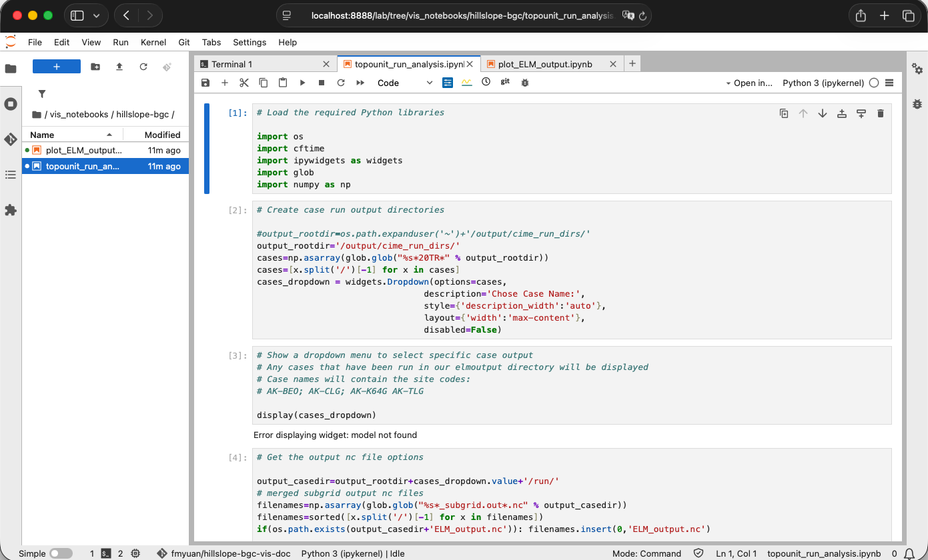The width and height of the screenshot is (928, 560).
Task: Toggle the kernel busy indicator circle
Action: [874, 83]
